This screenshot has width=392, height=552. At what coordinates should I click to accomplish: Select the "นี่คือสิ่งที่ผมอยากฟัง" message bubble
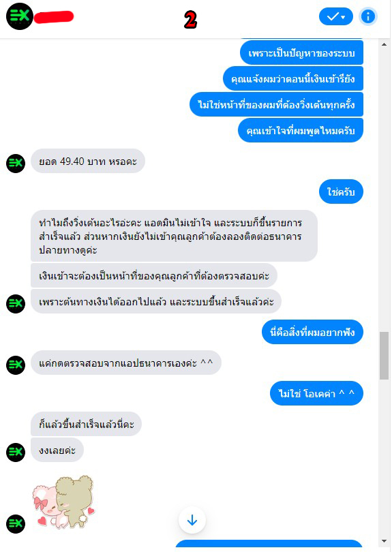pos(312,332)
